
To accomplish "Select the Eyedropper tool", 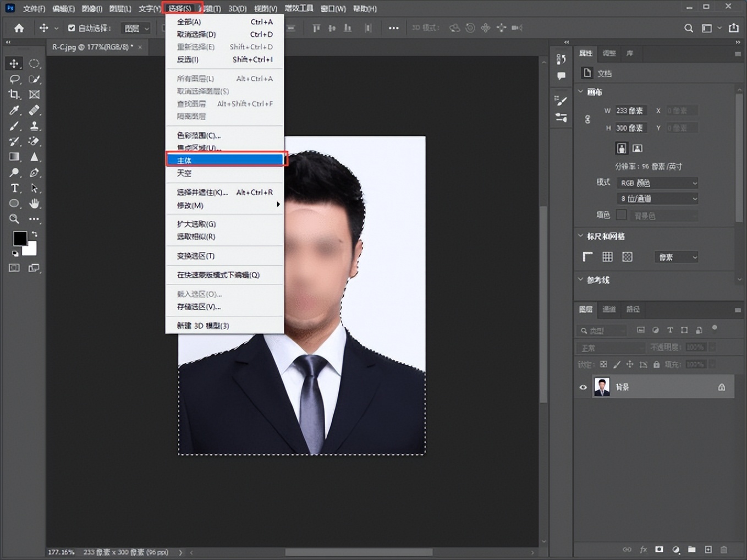I will coord(14,109).
